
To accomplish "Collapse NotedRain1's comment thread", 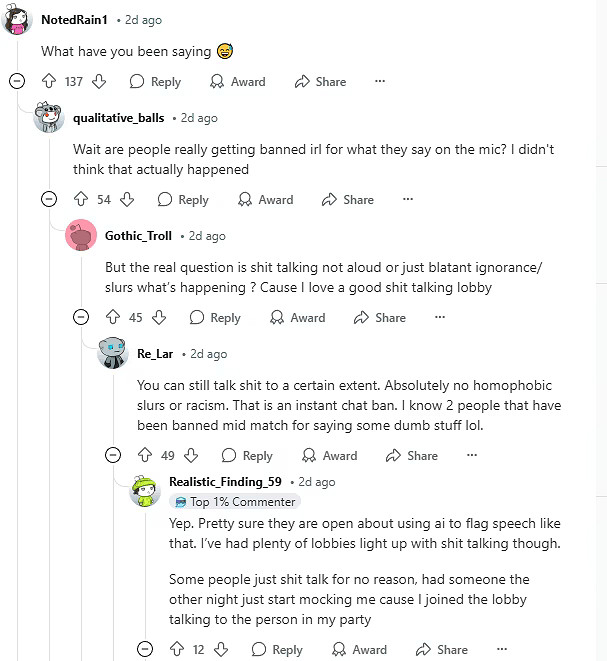I will pos(16,82).
